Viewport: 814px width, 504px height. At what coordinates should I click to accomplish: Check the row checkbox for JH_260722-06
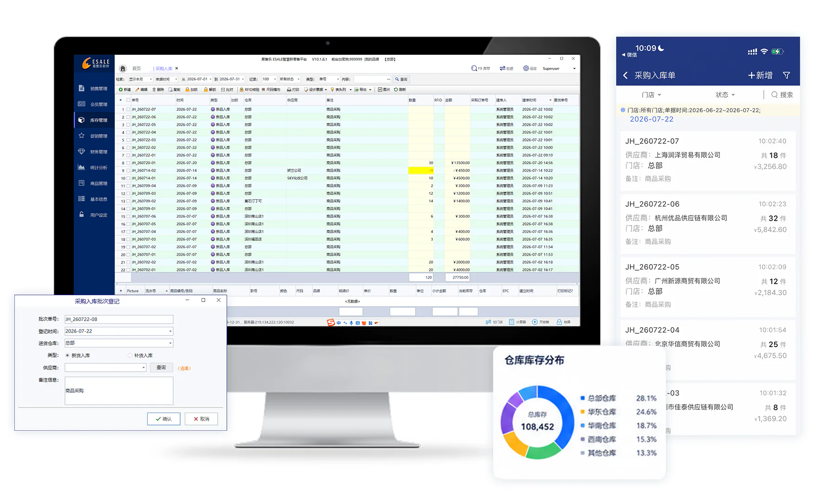128,117
